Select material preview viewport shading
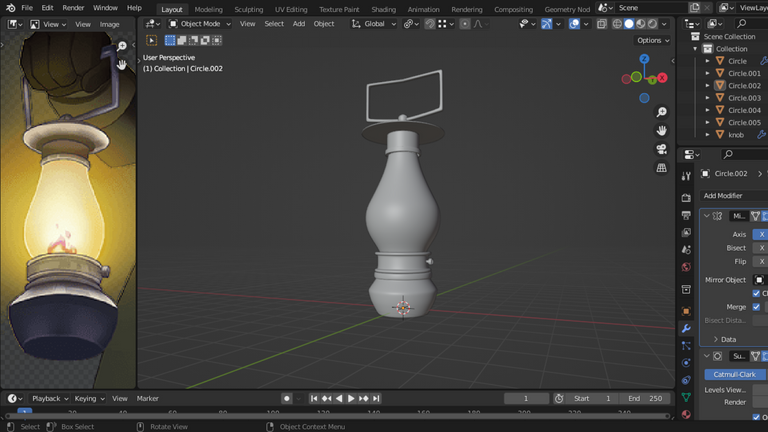Screen dimensions: 768x432 pyautogui.click(x=641, y=24)
